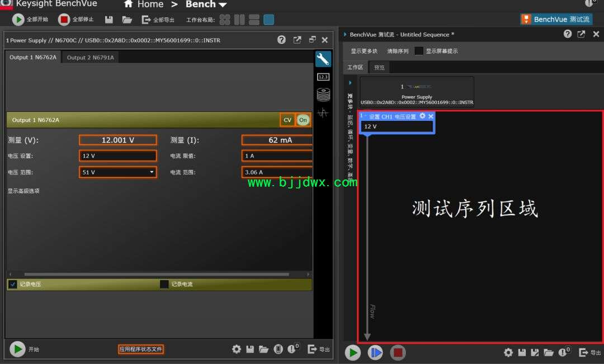Restore the Power Supply panel window
The height and width of the screenshot is (364, 604).
pyautogui.click(x=313, y=39)
